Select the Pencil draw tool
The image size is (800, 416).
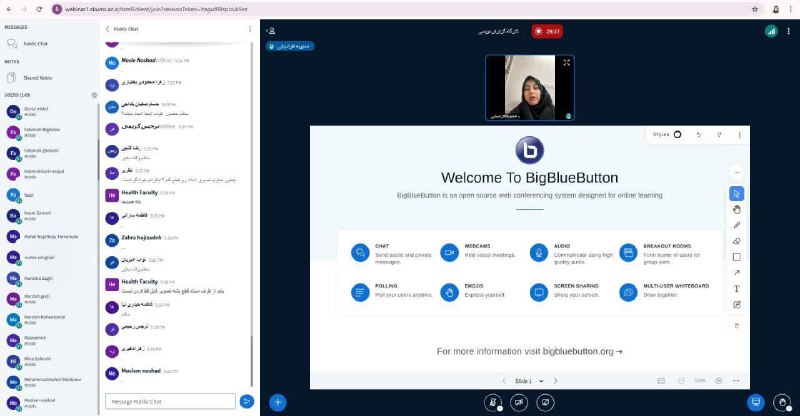pyautogui.click(x=736, y=225)
